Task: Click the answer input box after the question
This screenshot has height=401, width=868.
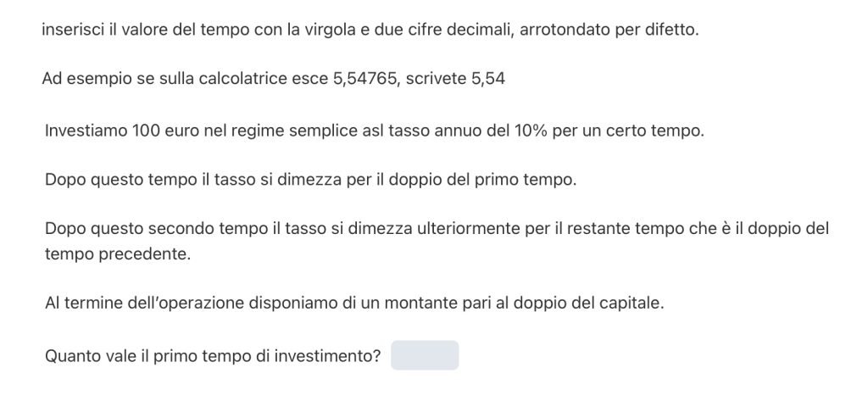Action: pos(425,355)
